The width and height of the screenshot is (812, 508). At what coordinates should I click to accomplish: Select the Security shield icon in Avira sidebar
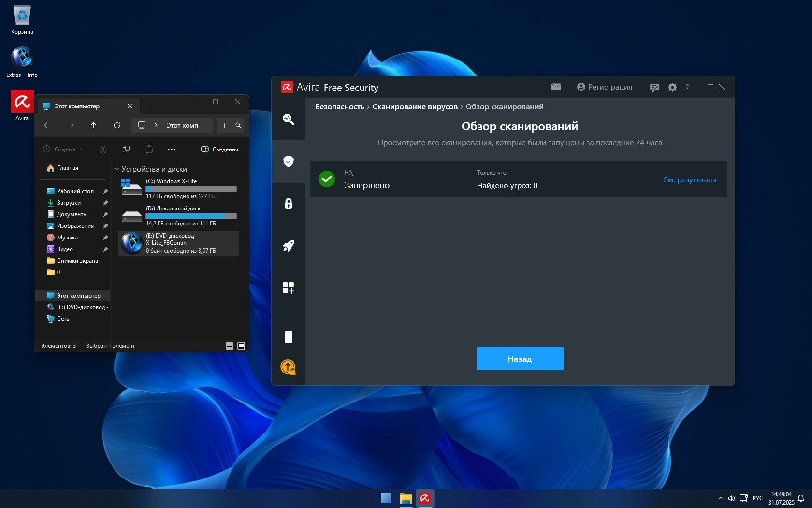click(x=289, y=161)
